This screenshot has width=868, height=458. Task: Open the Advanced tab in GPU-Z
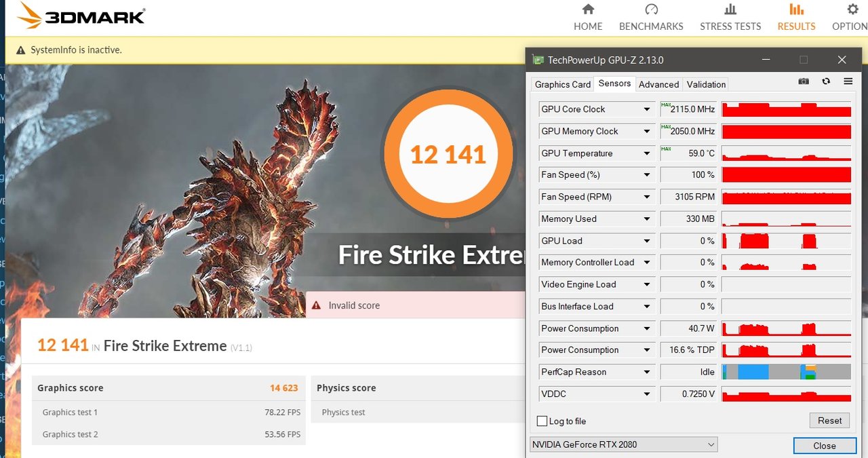point(658,84)
